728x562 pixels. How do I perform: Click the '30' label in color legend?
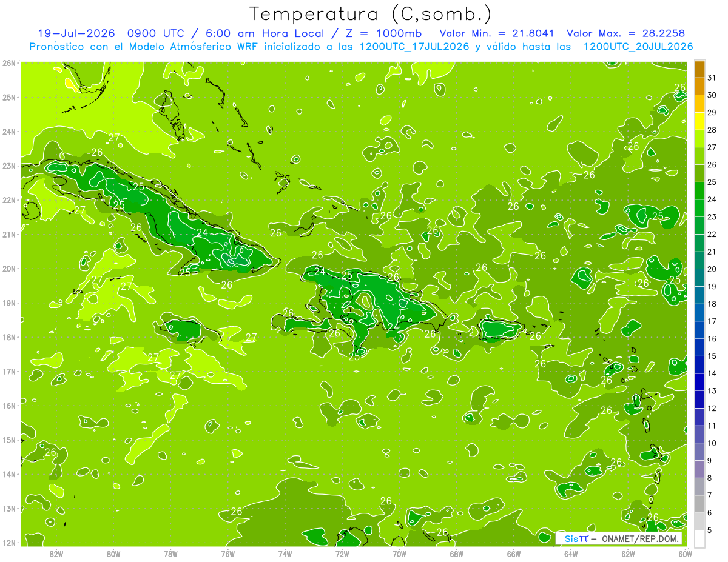click(712, 95)
